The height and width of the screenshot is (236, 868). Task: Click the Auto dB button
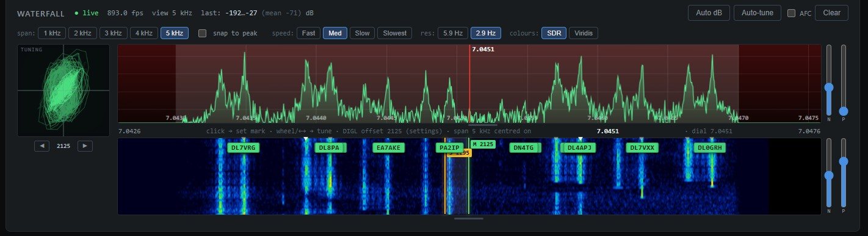click(709, 13)
